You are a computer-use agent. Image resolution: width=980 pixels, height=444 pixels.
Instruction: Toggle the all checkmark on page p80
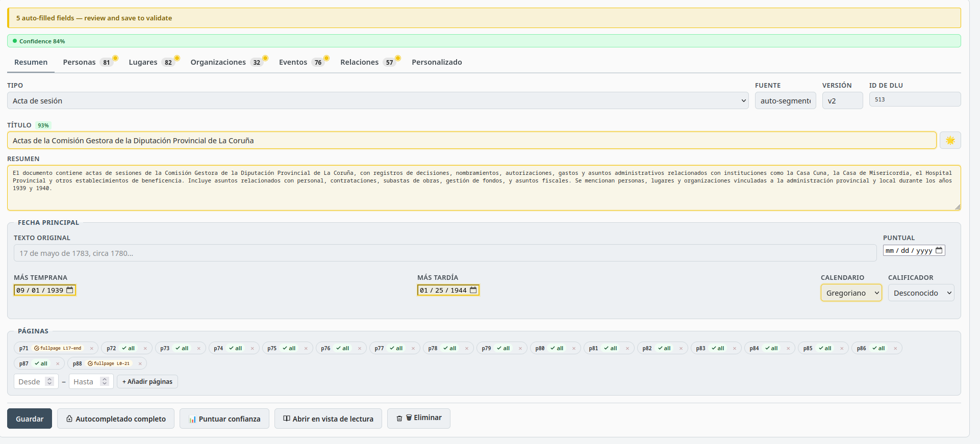click(557, 348)
